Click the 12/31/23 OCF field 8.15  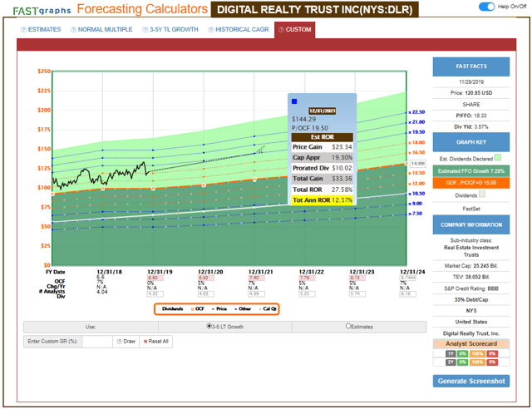(357, 278)
